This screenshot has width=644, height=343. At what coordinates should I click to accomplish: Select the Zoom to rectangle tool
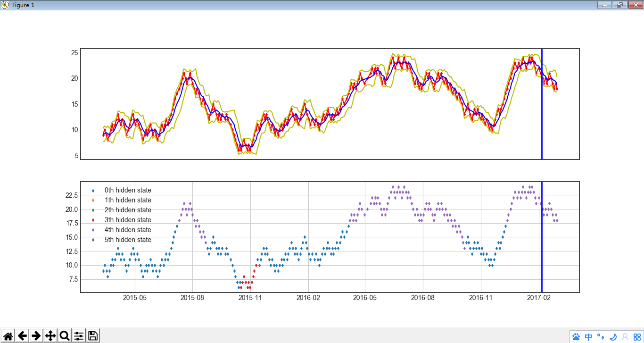[x=65, y=336]
